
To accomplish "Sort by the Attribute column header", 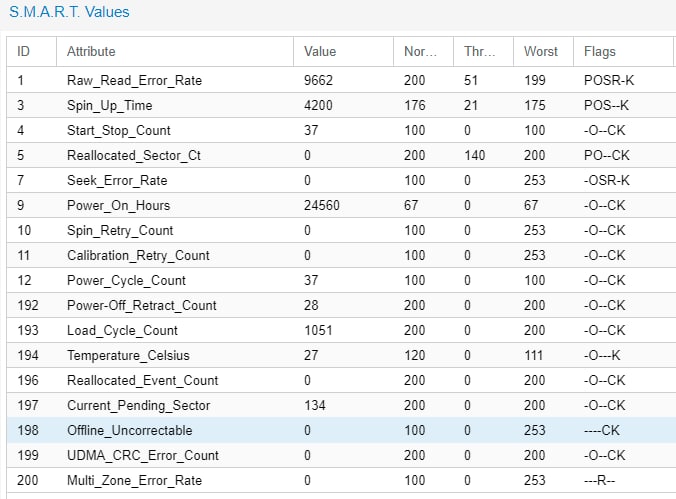I will (x=175, y=51).
